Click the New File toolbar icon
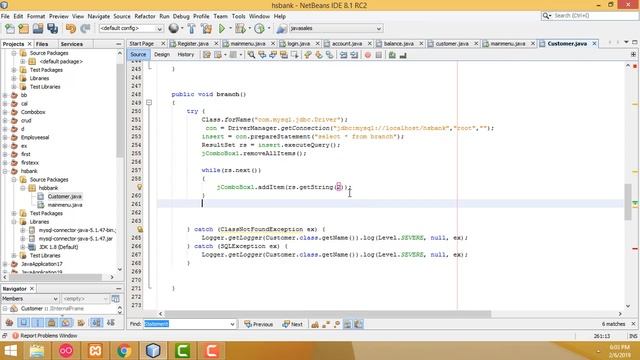The height and width of the screenshot is (360, 640). tap(10, 29)
